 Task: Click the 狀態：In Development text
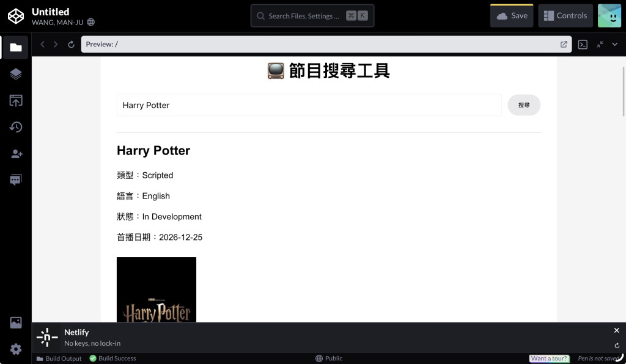pos(160,216)
